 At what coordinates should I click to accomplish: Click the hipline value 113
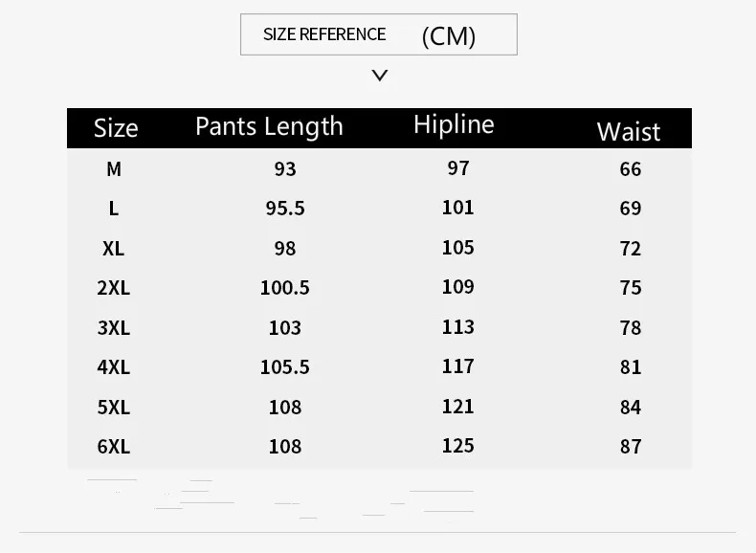[x=458, y=327]
